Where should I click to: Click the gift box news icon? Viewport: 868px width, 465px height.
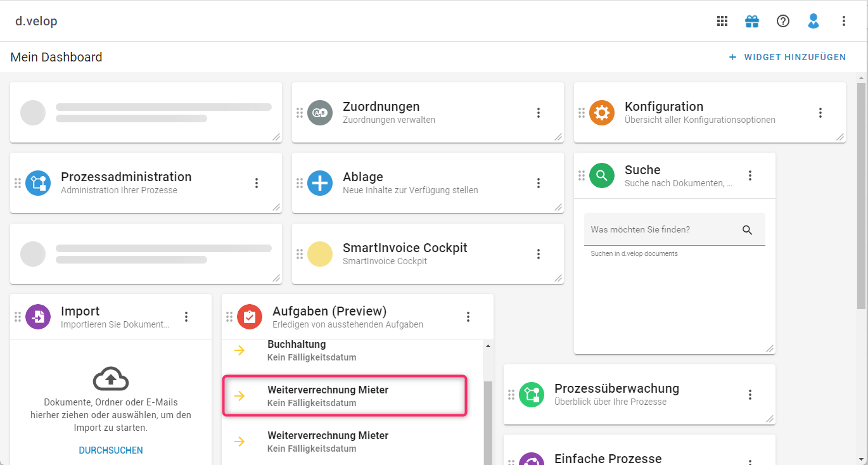tap(752, 21)
